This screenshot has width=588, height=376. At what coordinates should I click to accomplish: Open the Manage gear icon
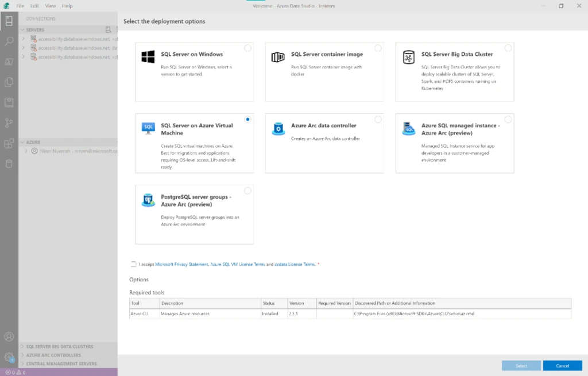(9, 356)
